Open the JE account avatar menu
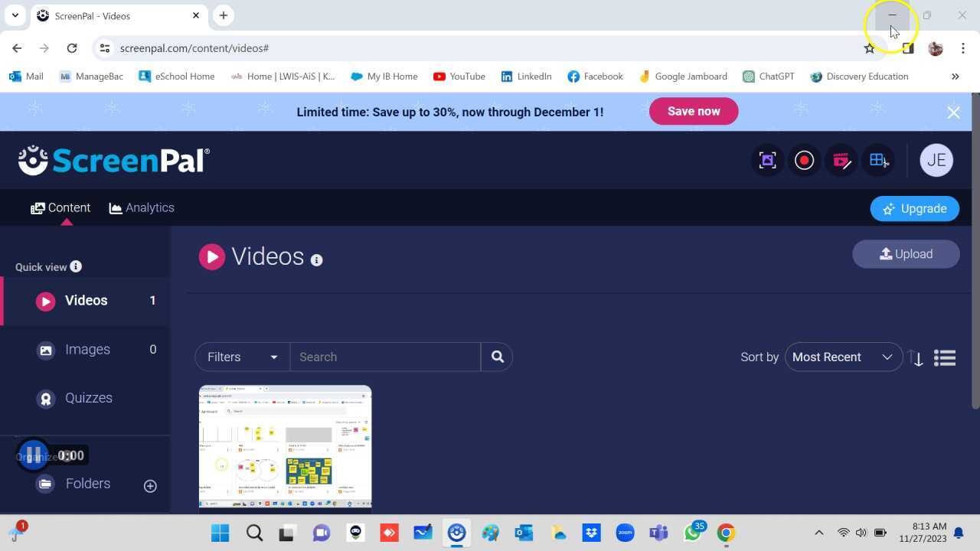 click(x=936, y=160)
